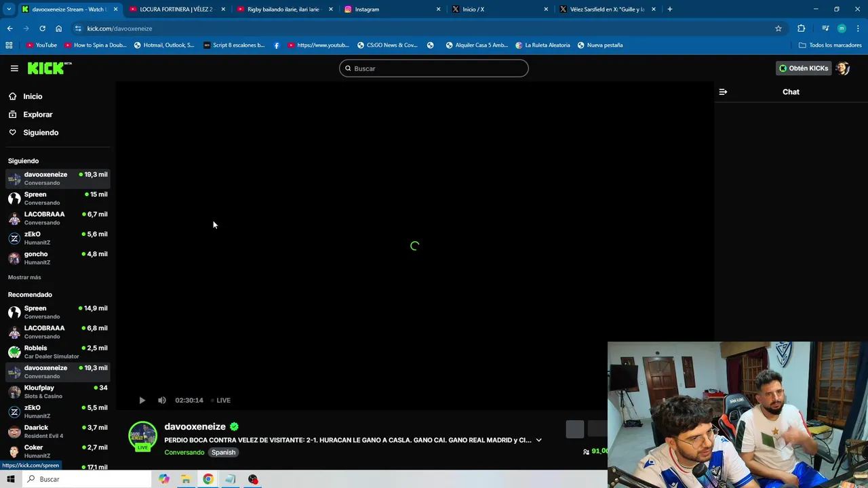This screenshot has height=488, width=868.
Task: Open Alquiler Casa 5 Amb bookmark
Action: [x=477, y=45]
